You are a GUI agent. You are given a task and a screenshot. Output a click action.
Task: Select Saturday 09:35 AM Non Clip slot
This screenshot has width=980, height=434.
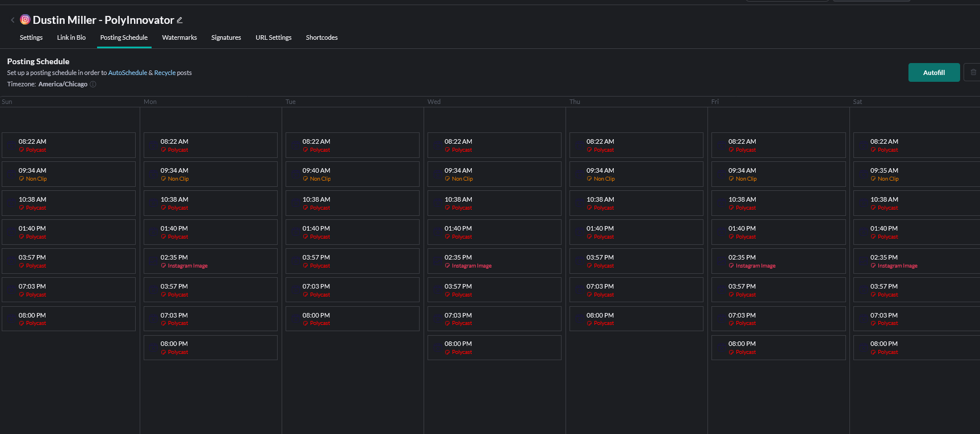click(x=915, y=174)
